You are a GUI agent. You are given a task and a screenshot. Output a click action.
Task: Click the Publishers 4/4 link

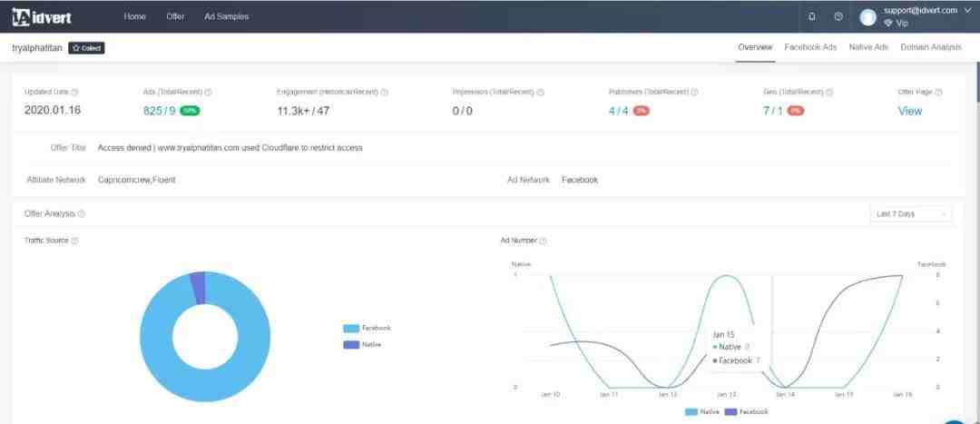pos(619,111)
